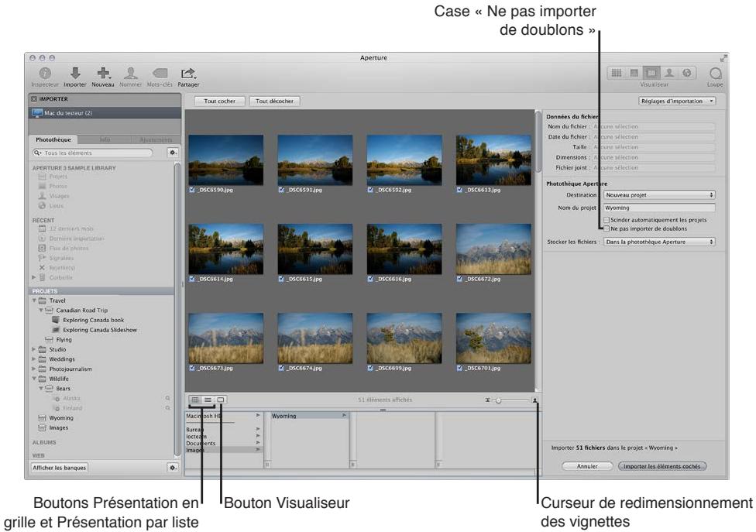Uncheck _DSC6613.jpg checkbox

pyautogui.click(x=459, y=190)
